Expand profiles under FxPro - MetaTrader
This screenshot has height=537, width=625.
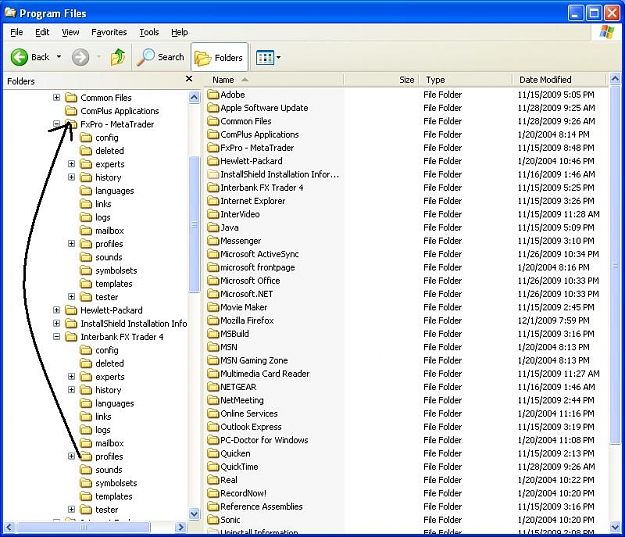(71, 244)
